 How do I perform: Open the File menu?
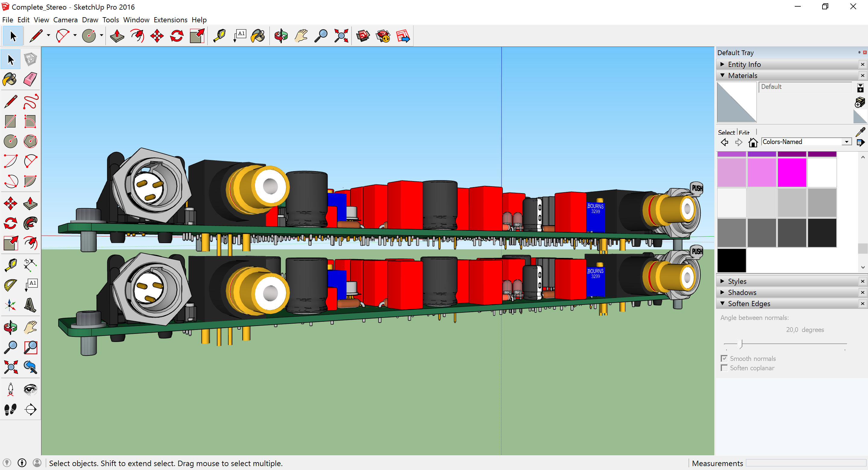(8, 20)
